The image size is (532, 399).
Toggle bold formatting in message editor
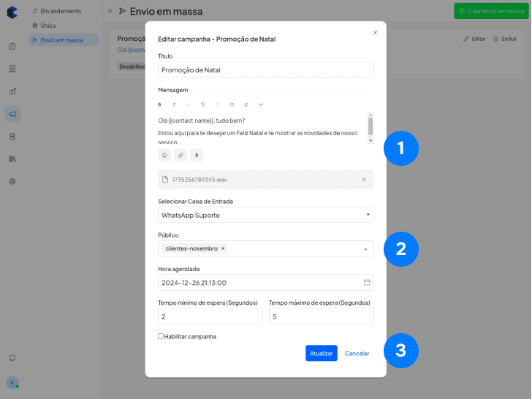pos(159,104)
